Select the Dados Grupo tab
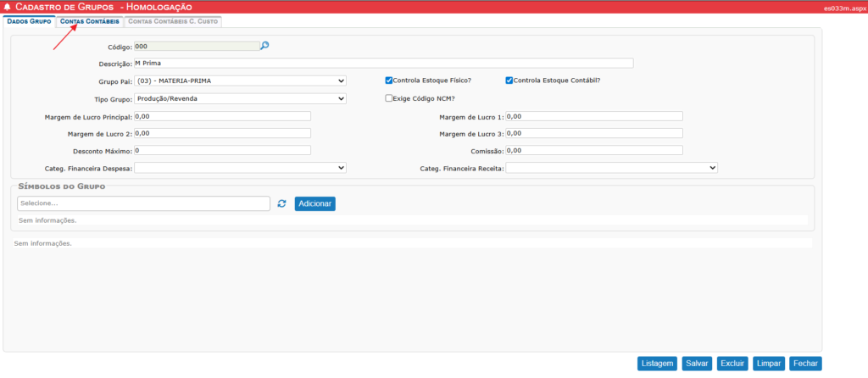The image size is (868, 378). pos(29,21)
